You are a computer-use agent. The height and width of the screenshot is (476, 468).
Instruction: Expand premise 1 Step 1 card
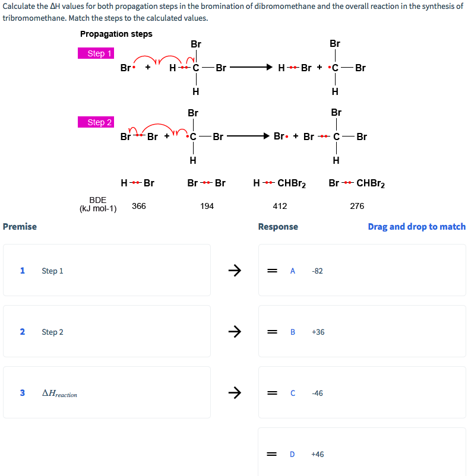(x=107, y=271)
